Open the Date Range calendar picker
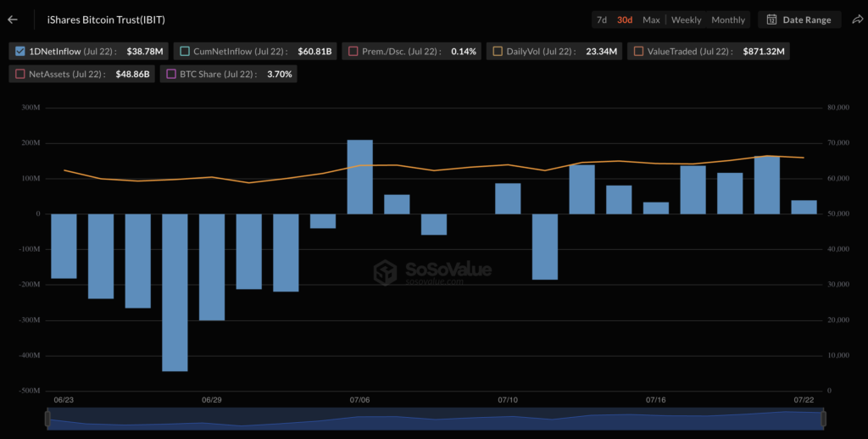Viewport: 868px width, 439px height. click(799, 19)
